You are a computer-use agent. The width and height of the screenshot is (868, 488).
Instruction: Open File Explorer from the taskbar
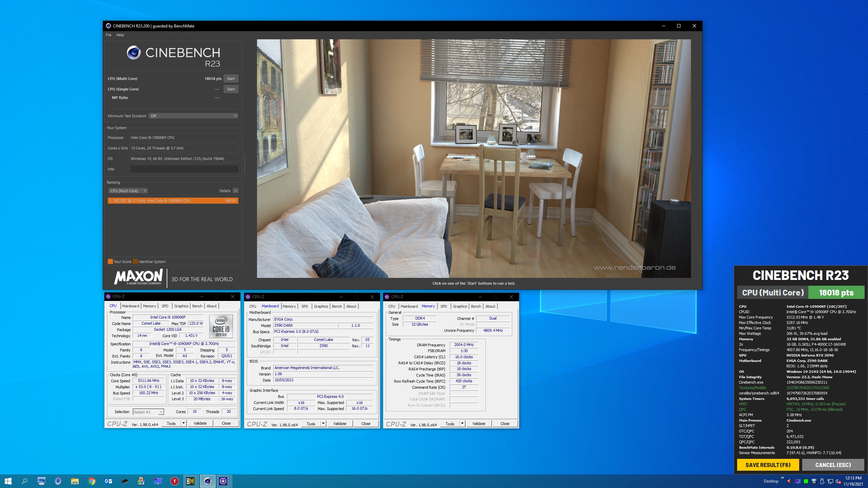[x=75, y=481]
